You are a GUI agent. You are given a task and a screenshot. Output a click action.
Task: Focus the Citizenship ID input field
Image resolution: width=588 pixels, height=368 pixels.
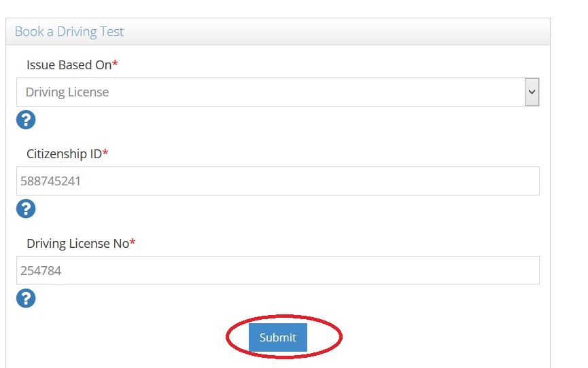(x=277, y=181)
